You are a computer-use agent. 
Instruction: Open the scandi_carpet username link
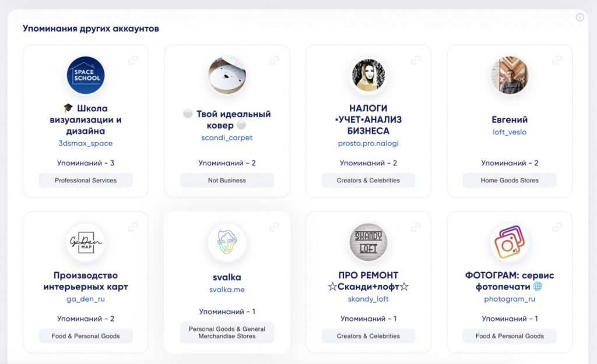(227, 138)
